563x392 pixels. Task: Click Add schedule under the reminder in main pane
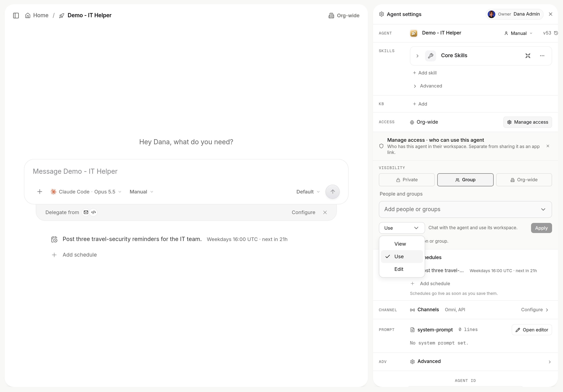click(x=74, y=255)
